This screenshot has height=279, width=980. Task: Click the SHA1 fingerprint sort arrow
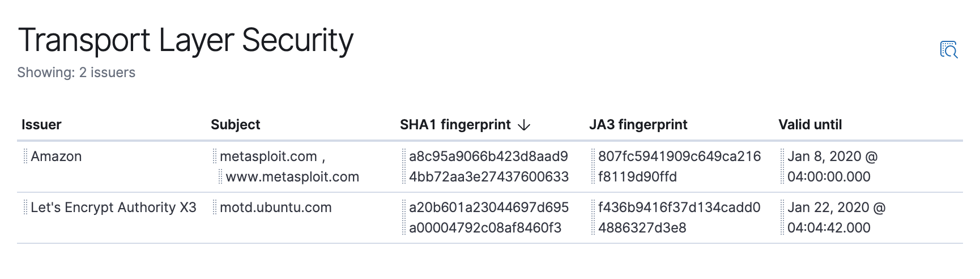pyautogui.click(x=524, y=125)
